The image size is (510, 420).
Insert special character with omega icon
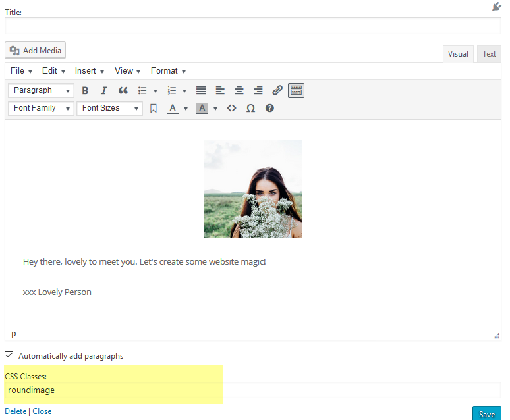pos(250,108)
